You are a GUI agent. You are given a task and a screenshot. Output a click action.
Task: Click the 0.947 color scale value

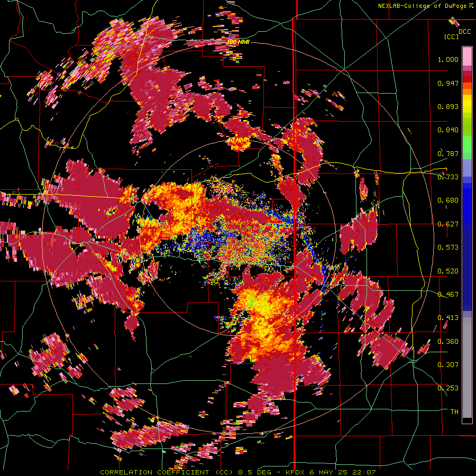click(448, 83)
